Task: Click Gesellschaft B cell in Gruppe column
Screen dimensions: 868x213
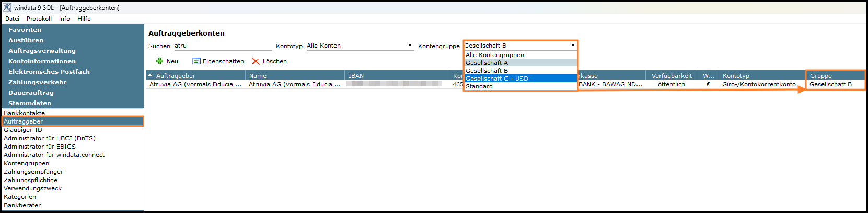Action: 835,84
